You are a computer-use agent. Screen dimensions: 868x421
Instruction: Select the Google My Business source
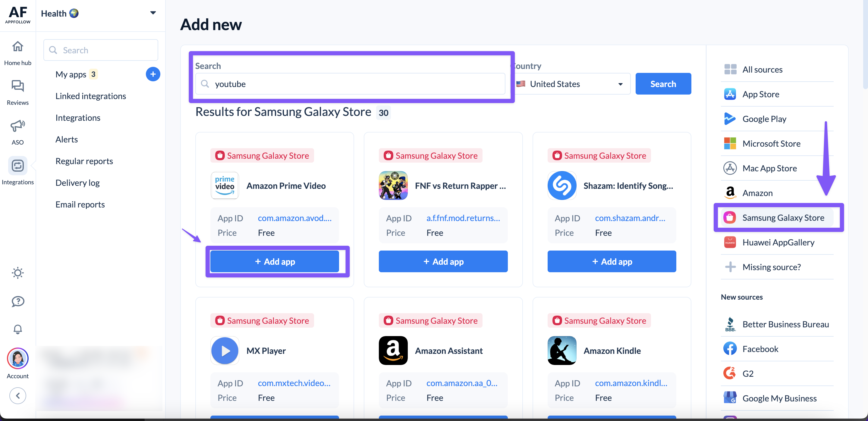(x=777, y=398)
